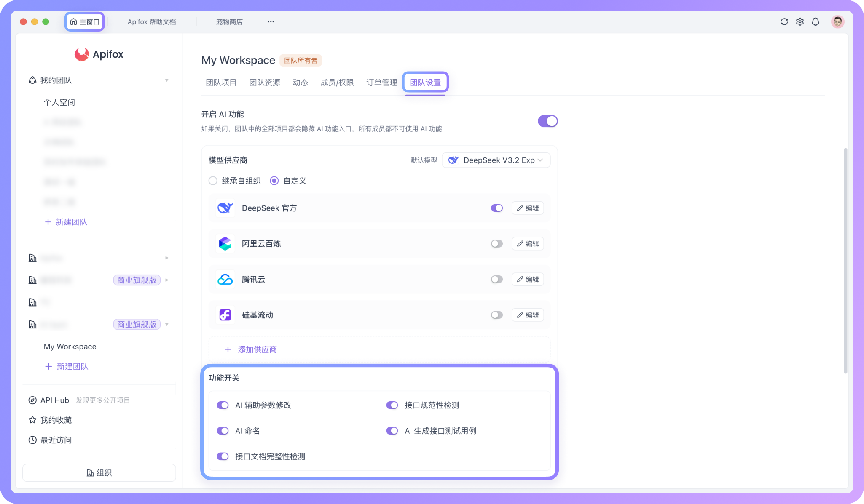Click the DeepSeek 官方 provider icon
Image resolution: width=864 pixels, height=504 pixels.
225,208
